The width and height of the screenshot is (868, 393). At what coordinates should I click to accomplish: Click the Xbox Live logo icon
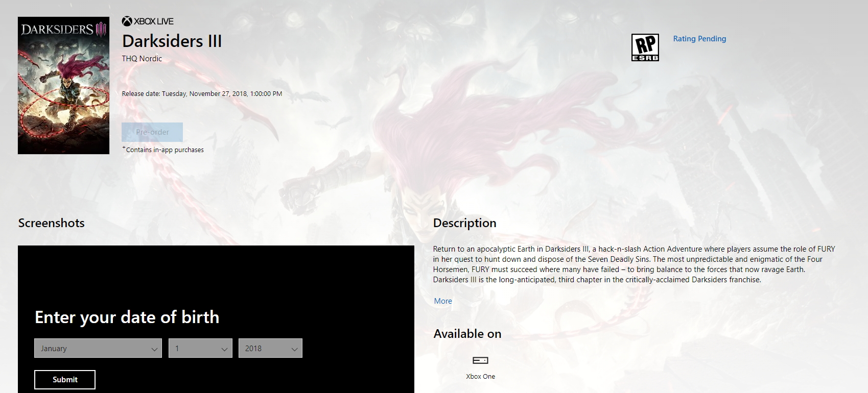click(x=148, y=21)
